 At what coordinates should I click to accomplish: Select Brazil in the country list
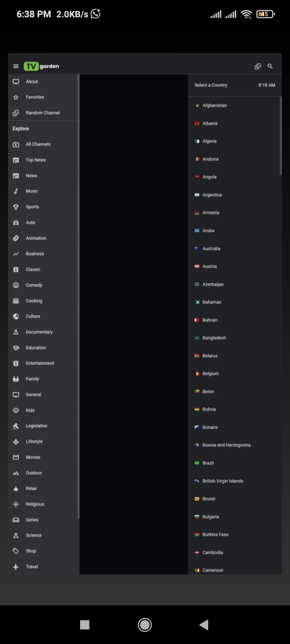234,463
